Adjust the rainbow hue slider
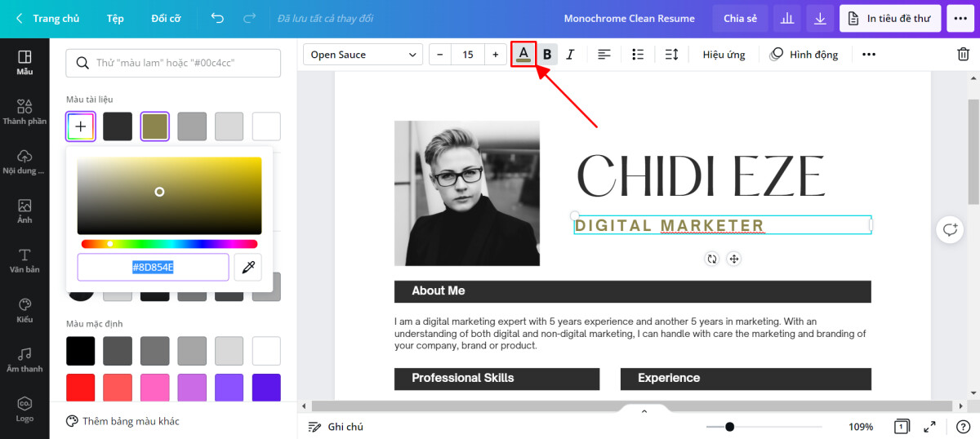 [169, 244]
